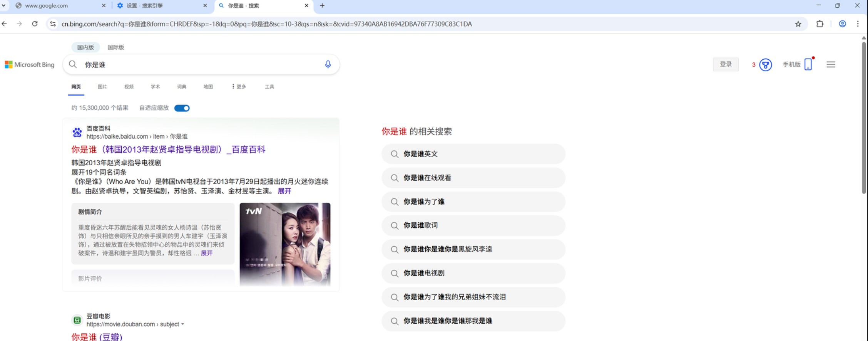Screen dimensions: 868x341
Task: Open the 你是谁 (豆瓣) result link
Action: click(97, 337)
